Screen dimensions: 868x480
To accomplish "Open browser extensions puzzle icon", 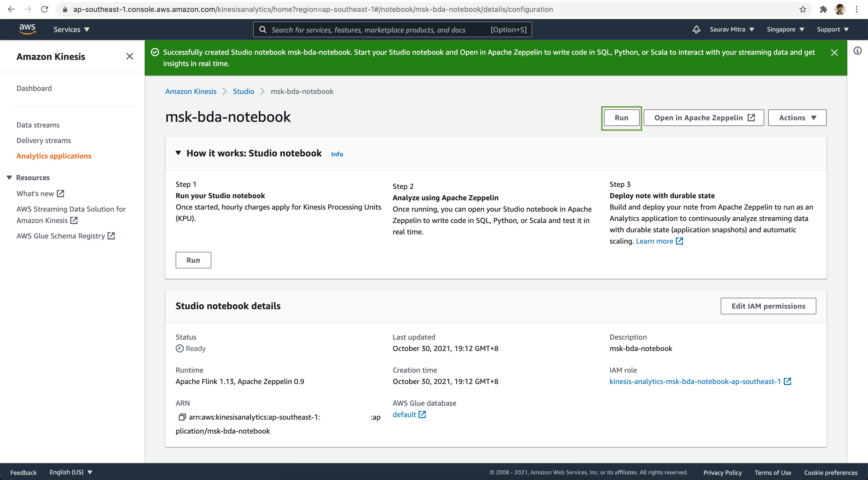I will tap(823, 9).
